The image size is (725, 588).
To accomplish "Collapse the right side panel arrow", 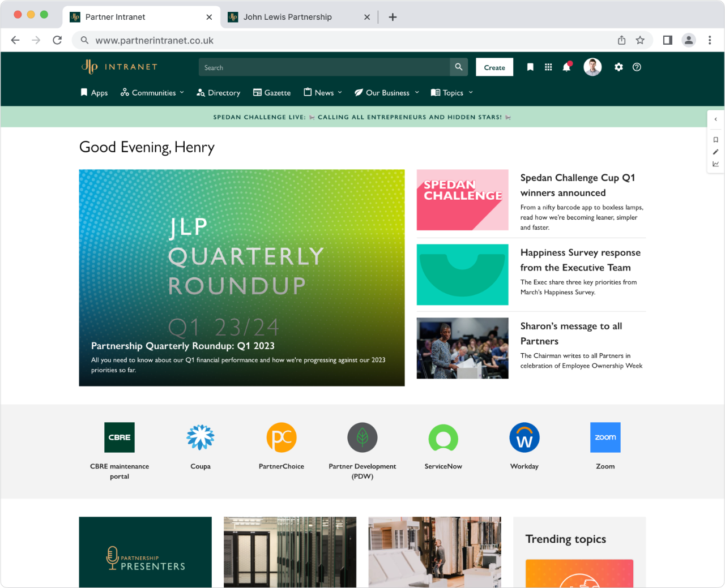I will [x=716, y=119].
